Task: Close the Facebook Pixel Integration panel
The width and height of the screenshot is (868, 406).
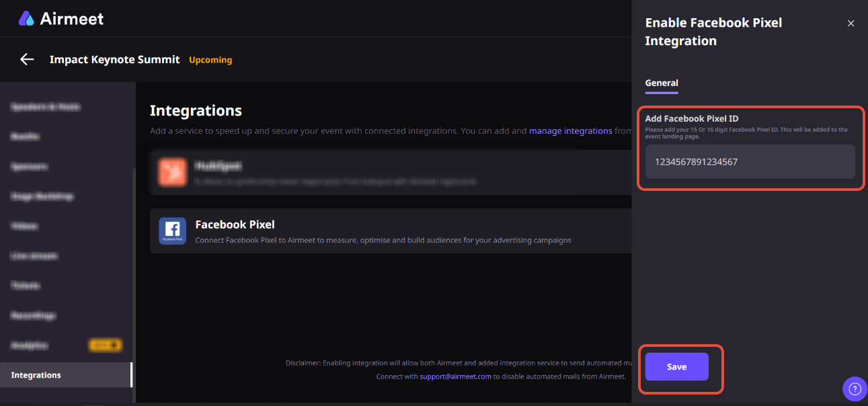Action: point(851,24)
